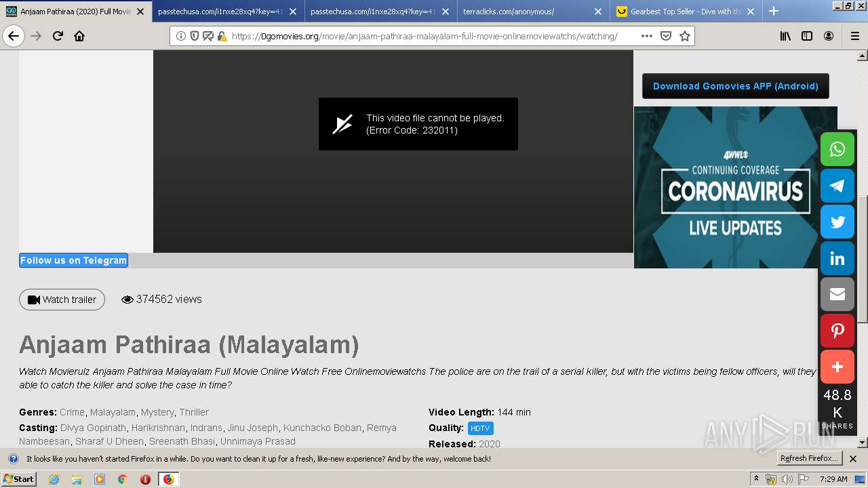Save page to Pocket
Image resolution: width=868 pixels, height=488 pixels.
click(666, 36)
